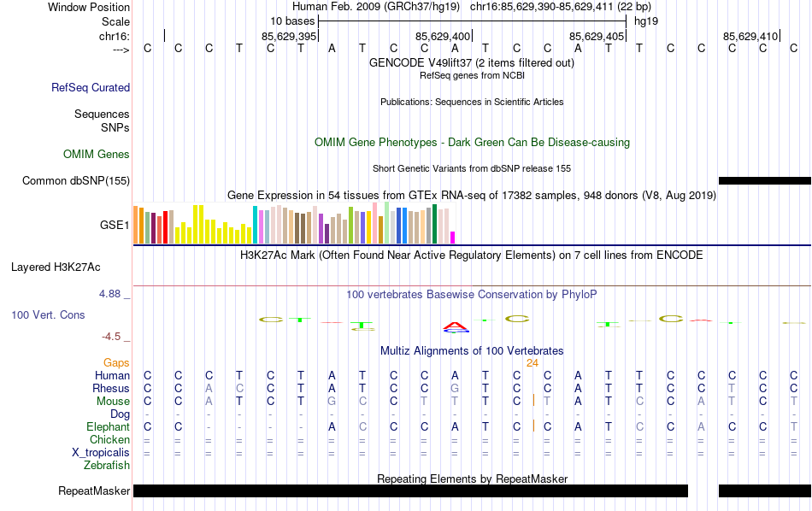The image size is (812, 511).
Task: Click the dark green GTEx expression bar
Action: coord(434,224)
